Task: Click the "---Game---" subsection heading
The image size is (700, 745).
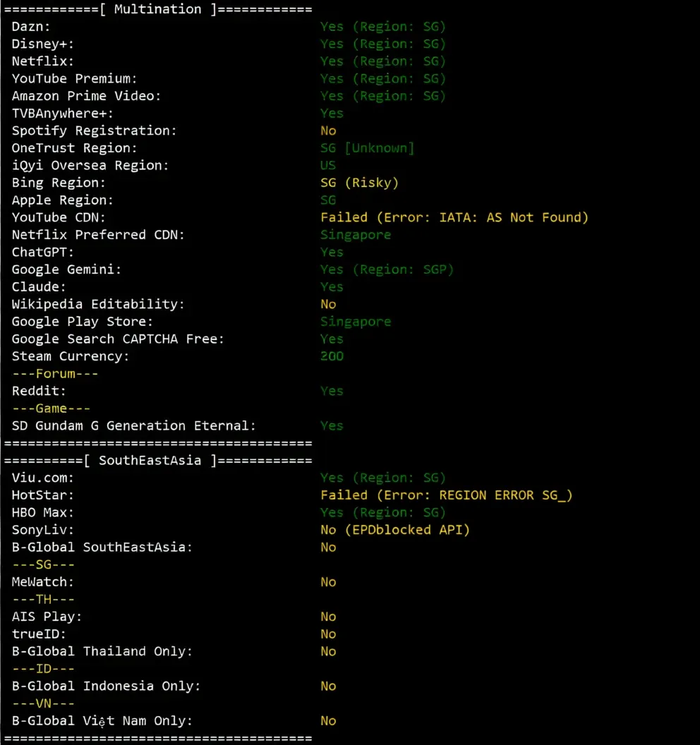Action: click(x=52, y=408)
